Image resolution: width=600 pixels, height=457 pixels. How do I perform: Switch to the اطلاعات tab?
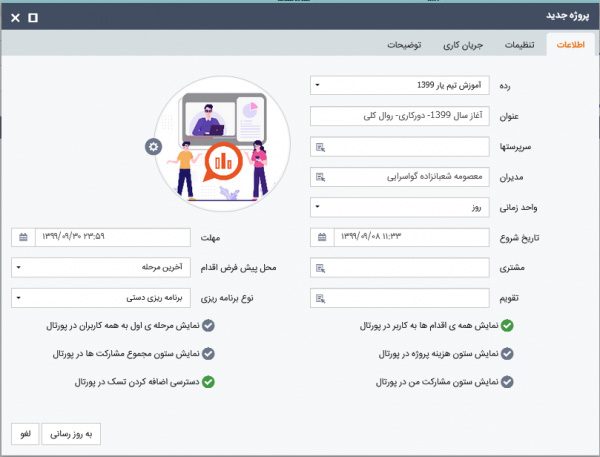click(x=571, y=45)
